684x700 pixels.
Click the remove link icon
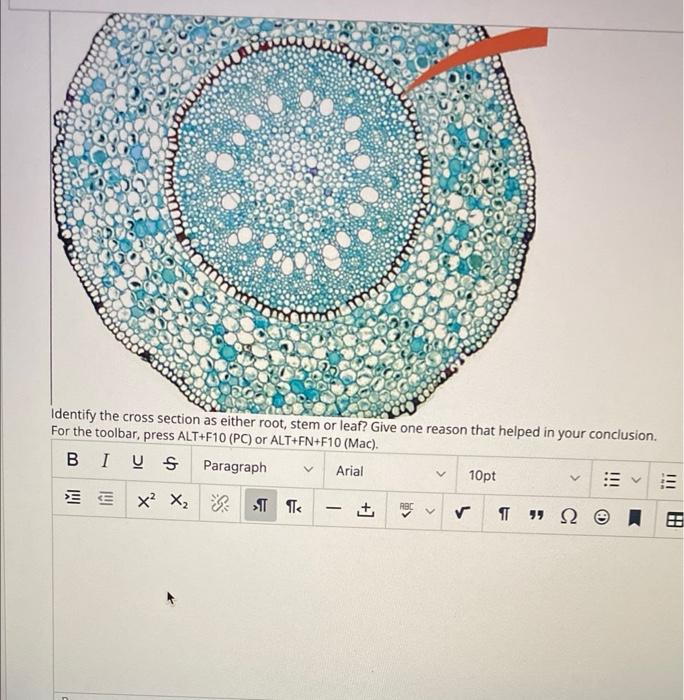(220, 503)
